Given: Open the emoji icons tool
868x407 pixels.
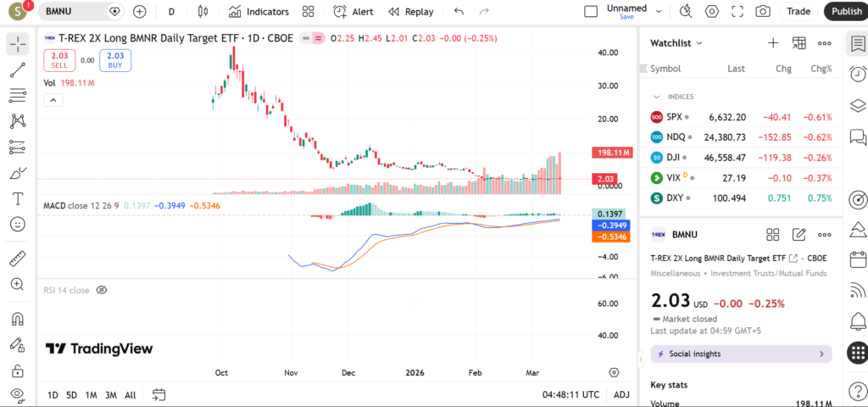Looking at the screenshot, I should point(17,224).
